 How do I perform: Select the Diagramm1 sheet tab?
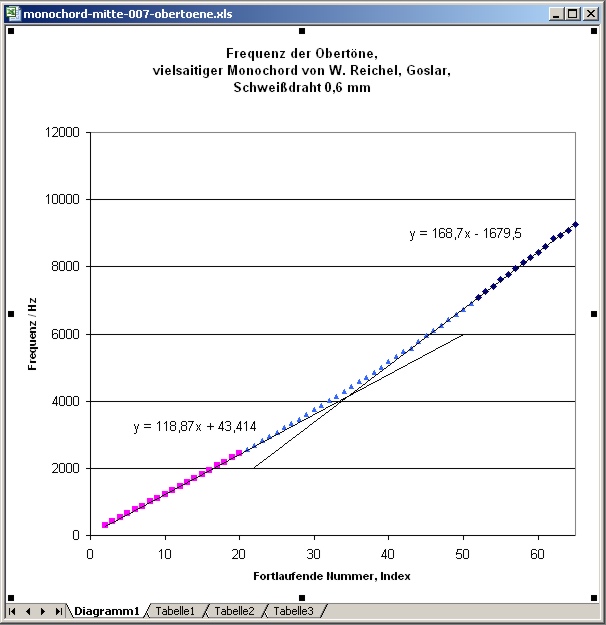(x=106, y=610)
